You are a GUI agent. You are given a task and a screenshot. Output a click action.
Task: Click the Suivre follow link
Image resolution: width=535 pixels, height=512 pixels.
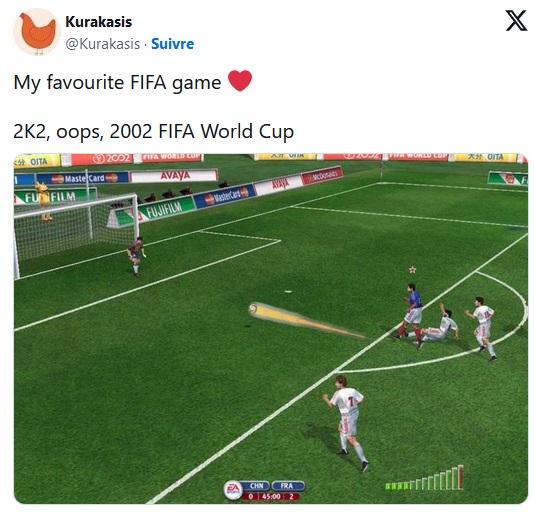click(x=172, y=44)
